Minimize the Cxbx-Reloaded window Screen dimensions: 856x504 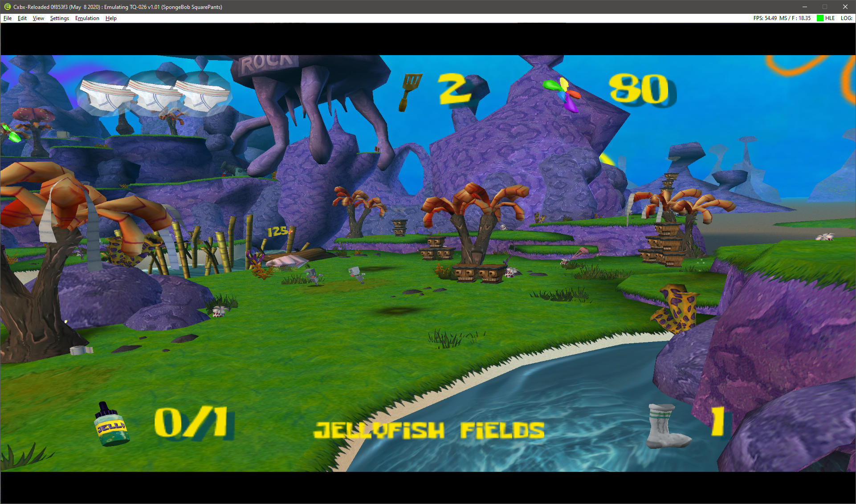pyautogui.click(x=805, y=7)
